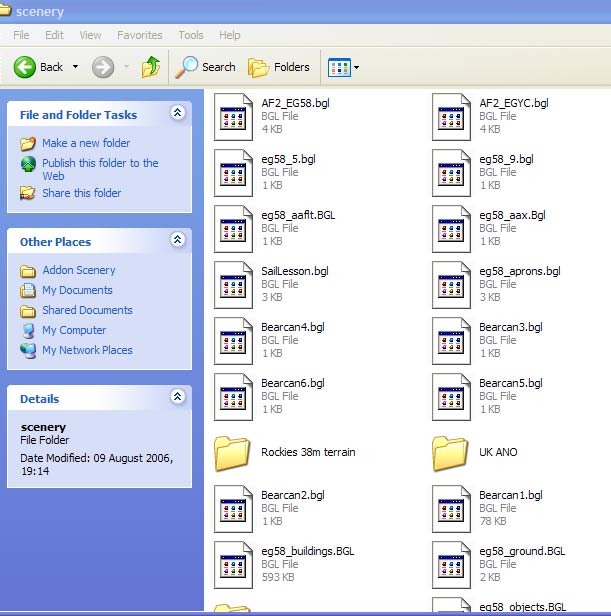The width and height of the screenshot is (611, 616).
Task: Open the Favorites menu
Action: coord(139,35)
